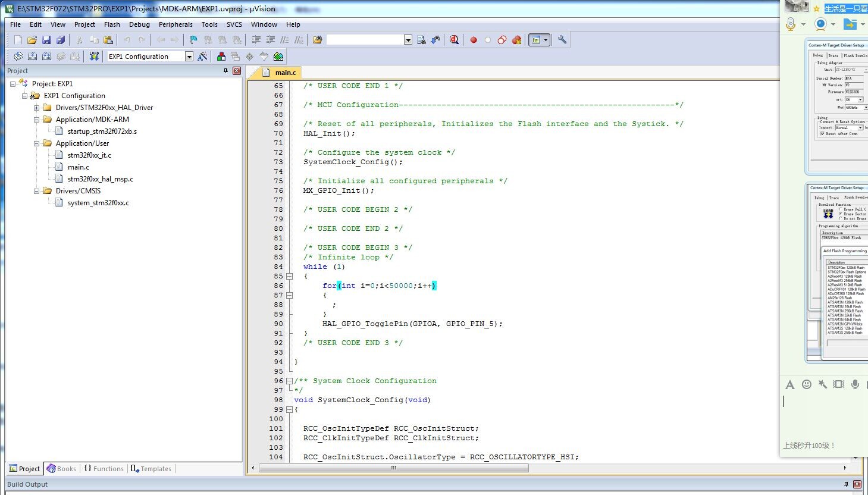
Task: Click the Manage Project Items icon
Action: click(221, 56)
